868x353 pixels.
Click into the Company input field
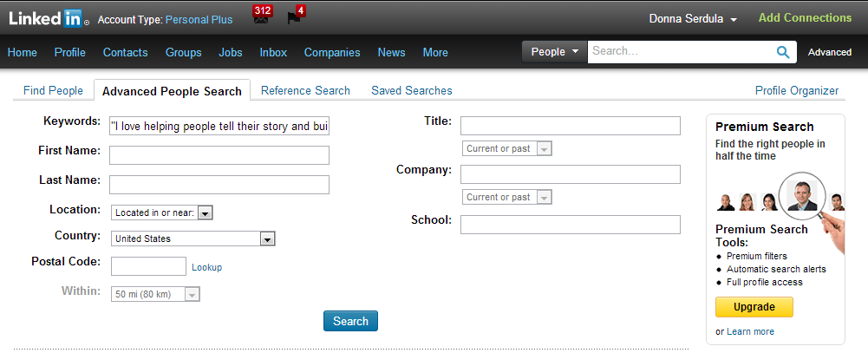click(570, 174)
